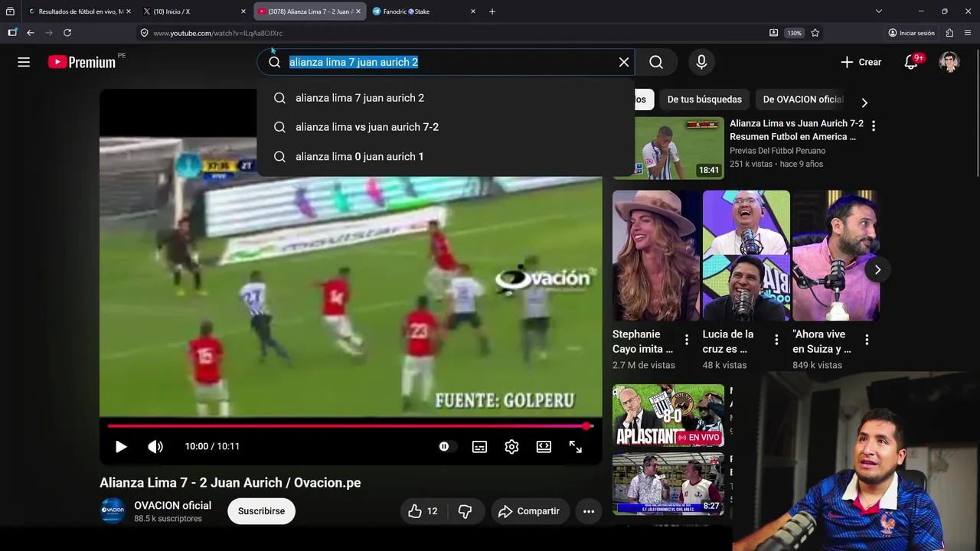Open Previas Del Fútbol Peruano channel
The image size is (980, 551).
pos(777,151)
